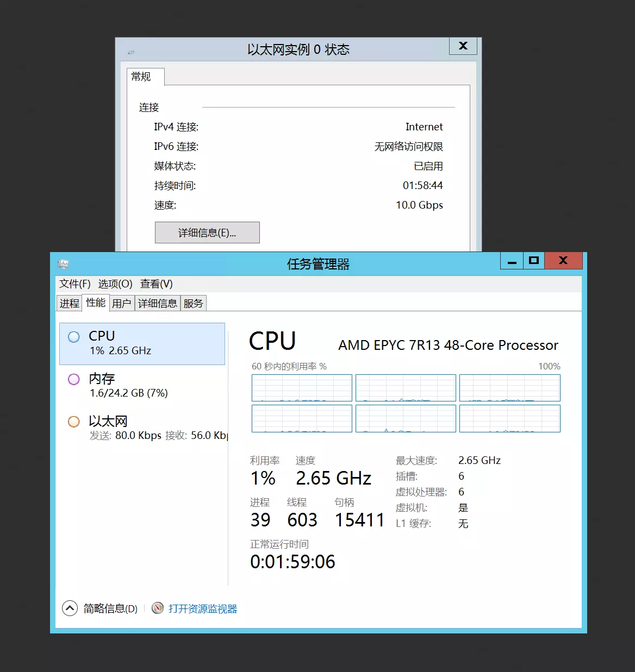The height and width of the screenshot is (672, 635).
Task: Click the Ethernet status window title icon
Action: click(x=130, y=52)
